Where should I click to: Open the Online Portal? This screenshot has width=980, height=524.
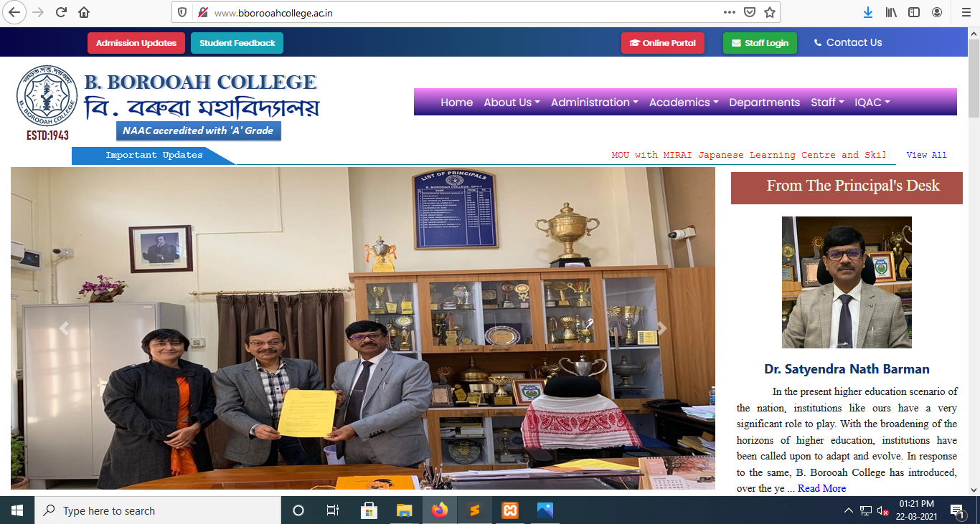tap(663, 43)
